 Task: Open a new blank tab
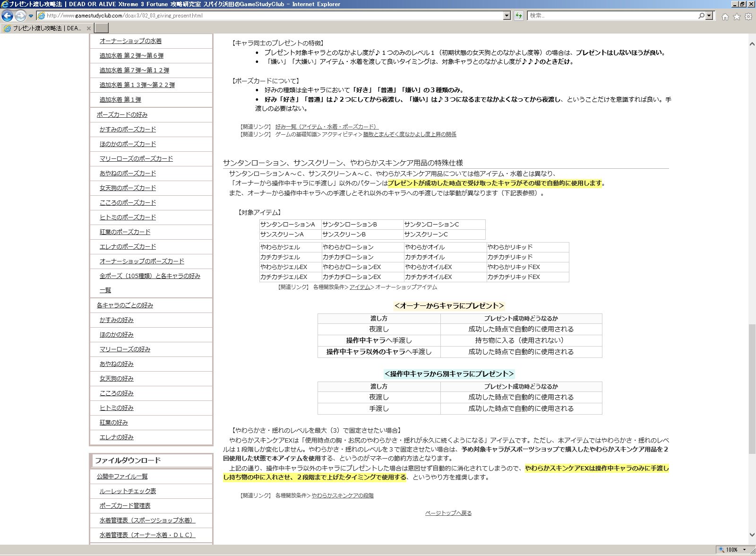pos(102,28)
